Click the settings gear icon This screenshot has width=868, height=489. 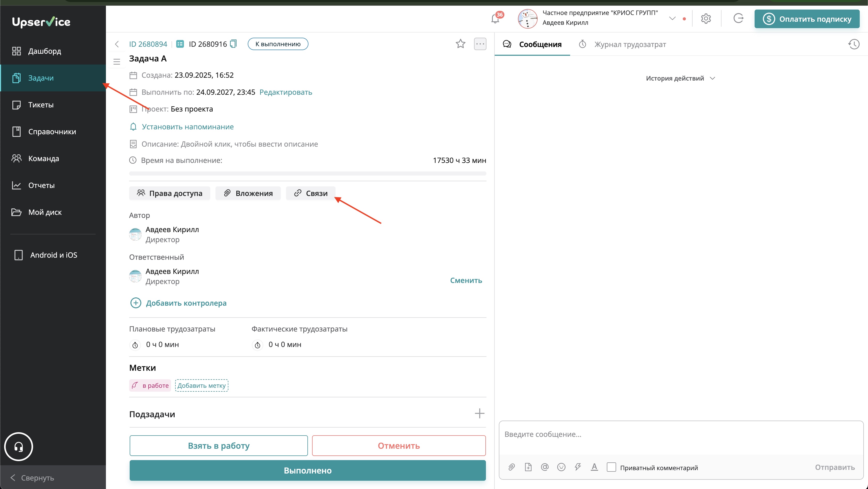706,19
